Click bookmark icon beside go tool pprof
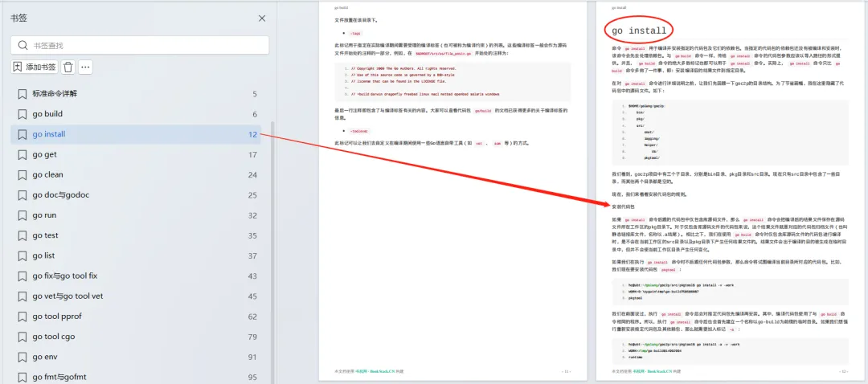 23,317
